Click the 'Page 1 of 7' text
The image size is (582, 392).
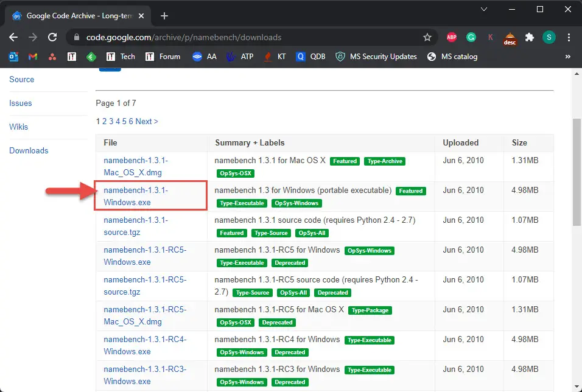coord(116,103)
